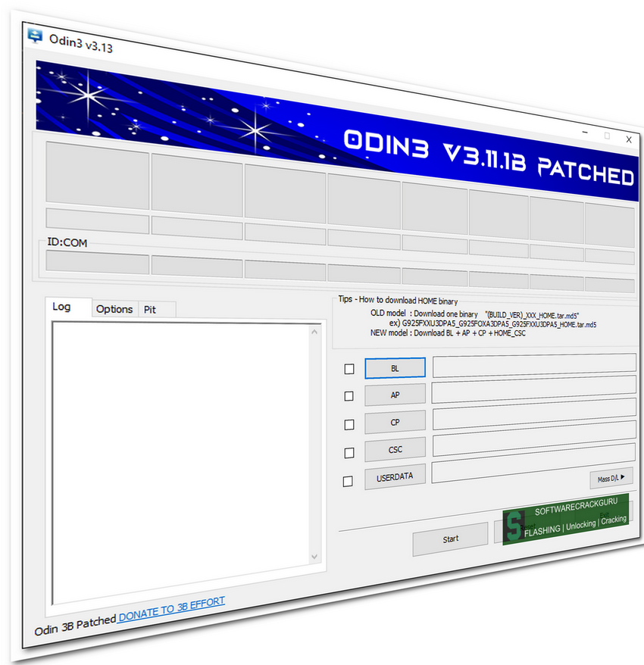Click the log scrollbar down arrow
Viewport: 644px width, 665px height.
click(314, 557)
